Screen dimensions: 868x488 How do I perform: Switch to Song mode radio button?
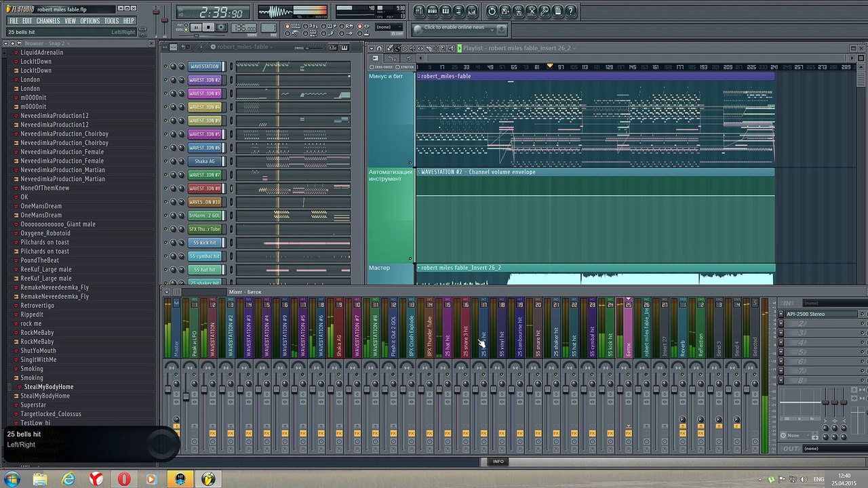coord(186,30)
